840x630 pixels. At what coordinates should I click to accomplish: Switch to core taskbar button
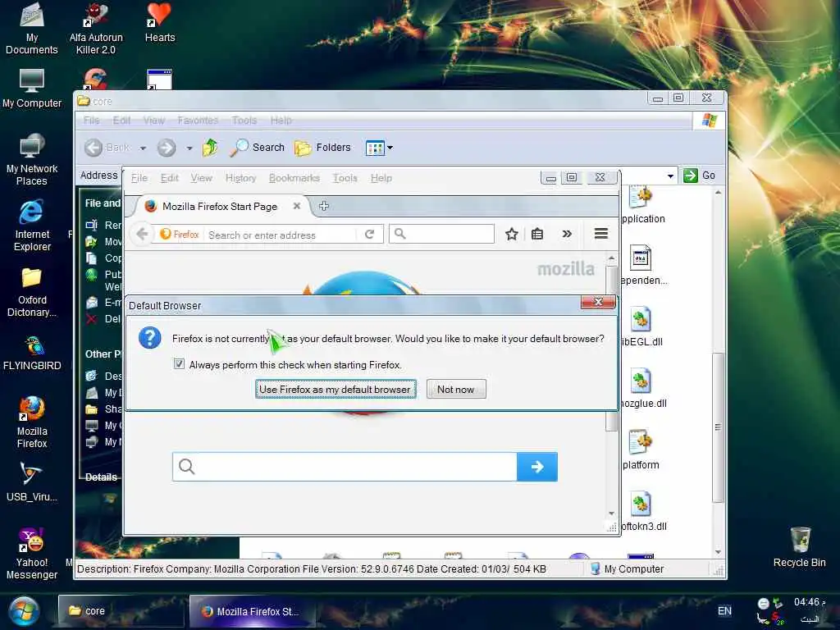[x=121, y=610]
